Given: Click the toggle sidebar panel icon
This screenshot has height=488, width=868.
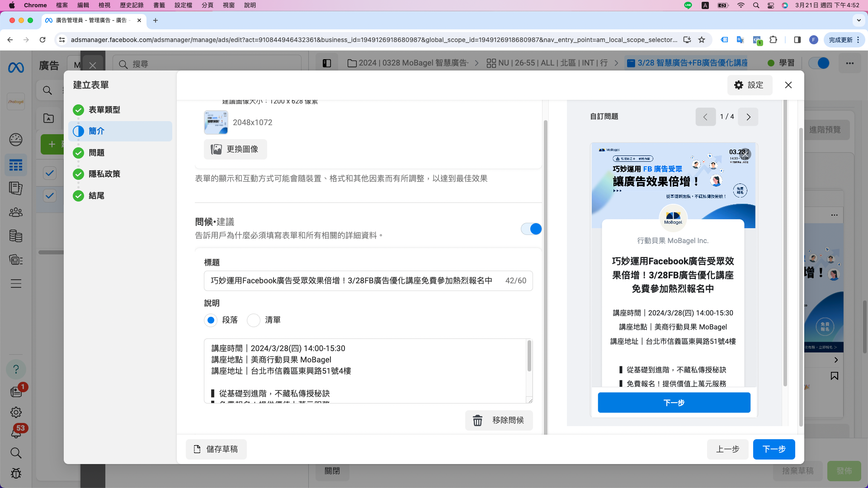Looking at the screenshot, I should 327,63.
